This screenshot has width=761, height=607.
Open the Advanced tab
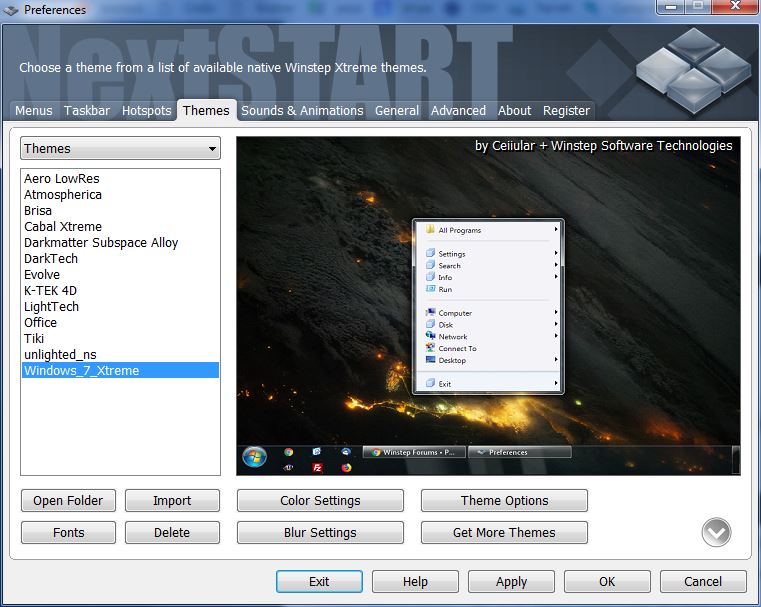coord(458,111)
